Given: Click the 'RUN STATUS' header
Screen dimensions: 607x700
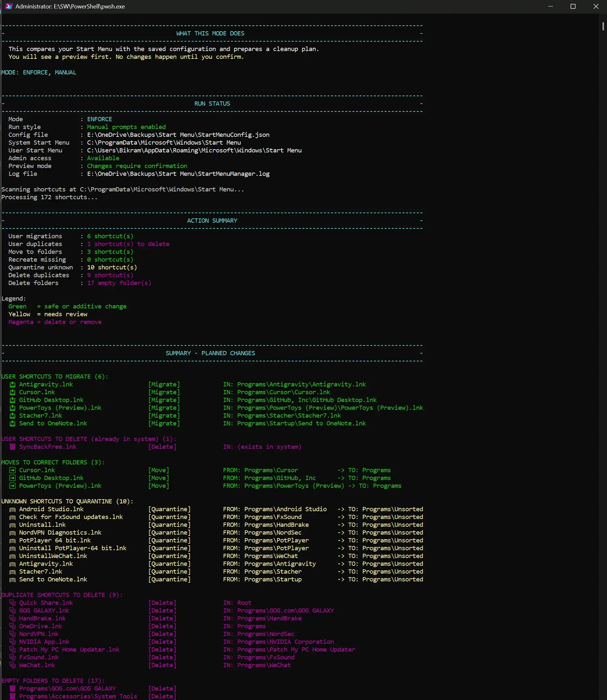Looking at the screenshot, I should [212, 103].
